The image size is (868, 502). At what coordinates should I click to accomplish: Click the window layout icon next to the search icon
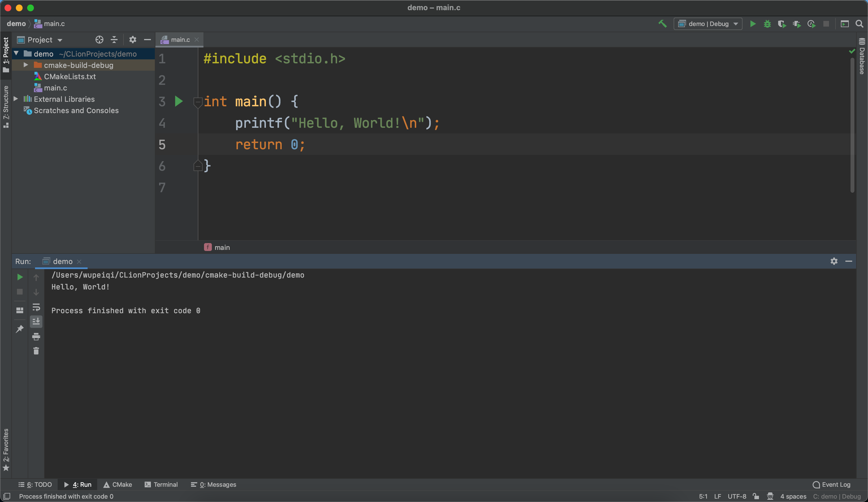[845, 24]
